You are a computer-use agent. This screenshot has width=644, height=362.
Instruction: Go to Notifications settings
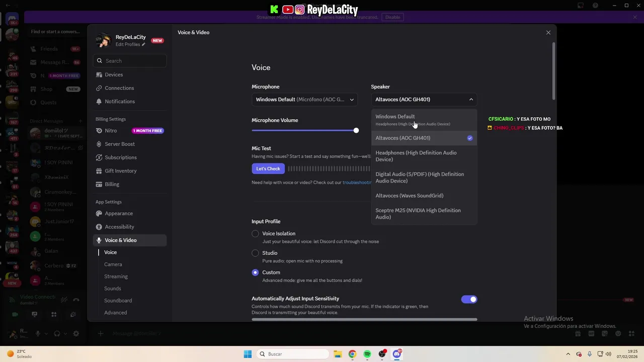coord(130,102)
